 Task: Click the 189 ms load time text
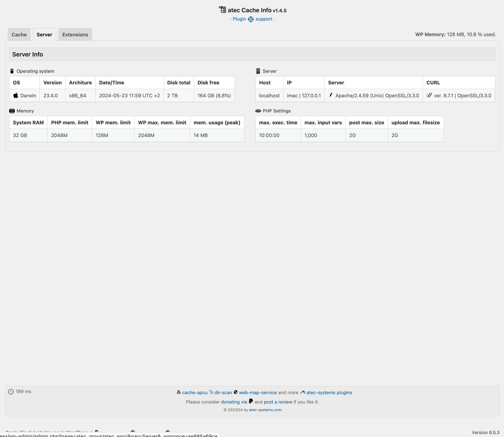[x=23, y=391]
